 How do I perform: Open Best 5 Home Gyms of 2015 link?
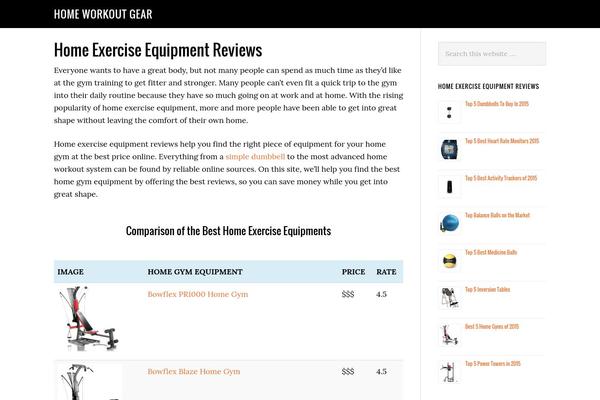coord(492,327)
